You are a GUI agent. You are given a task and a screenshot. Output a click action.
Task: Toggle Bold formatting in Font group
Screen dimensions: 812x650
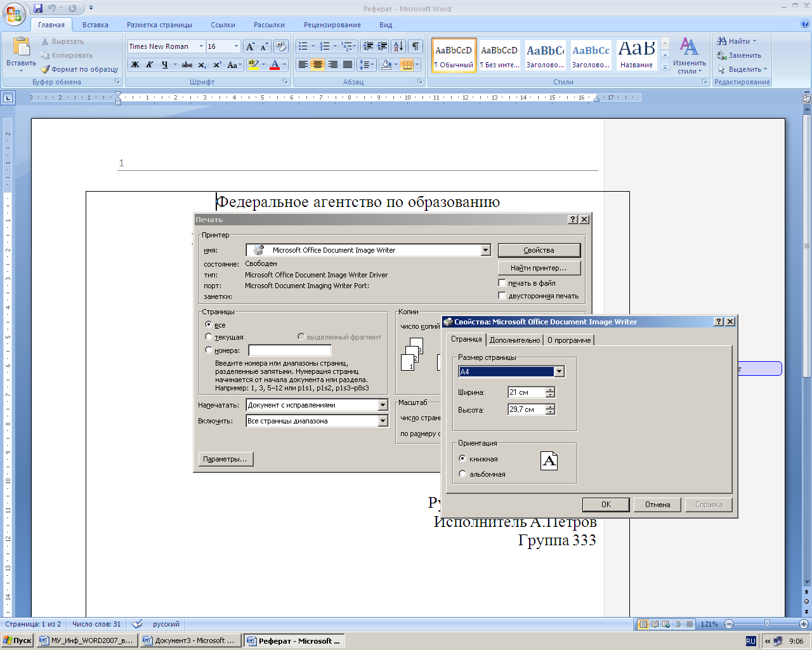coord(135,65)
